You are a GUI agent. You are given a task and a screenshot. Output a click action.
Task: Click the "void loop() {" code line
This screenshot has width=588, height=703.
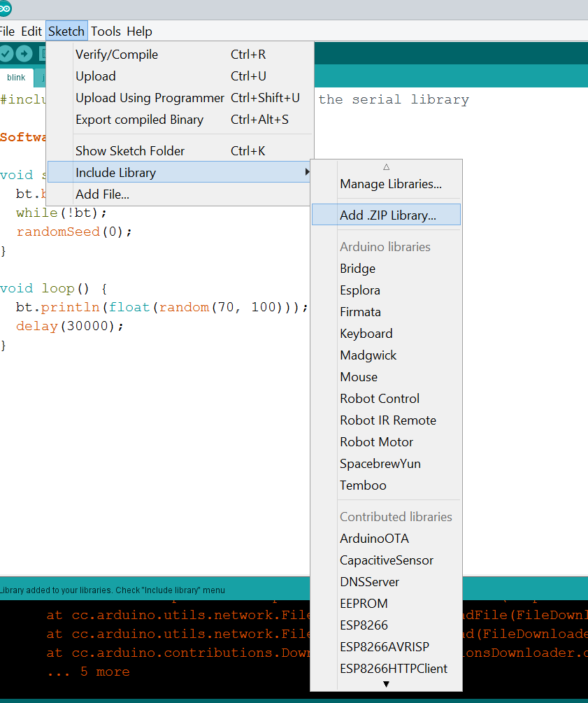coord(53,288)
